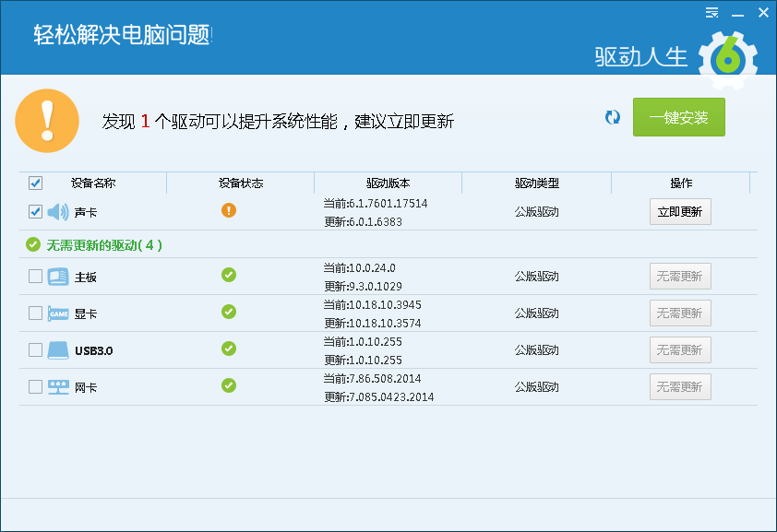Uncheck the sound card (声卡) checkbox
This screenshot has width=777, height=532.
point(35,212)
